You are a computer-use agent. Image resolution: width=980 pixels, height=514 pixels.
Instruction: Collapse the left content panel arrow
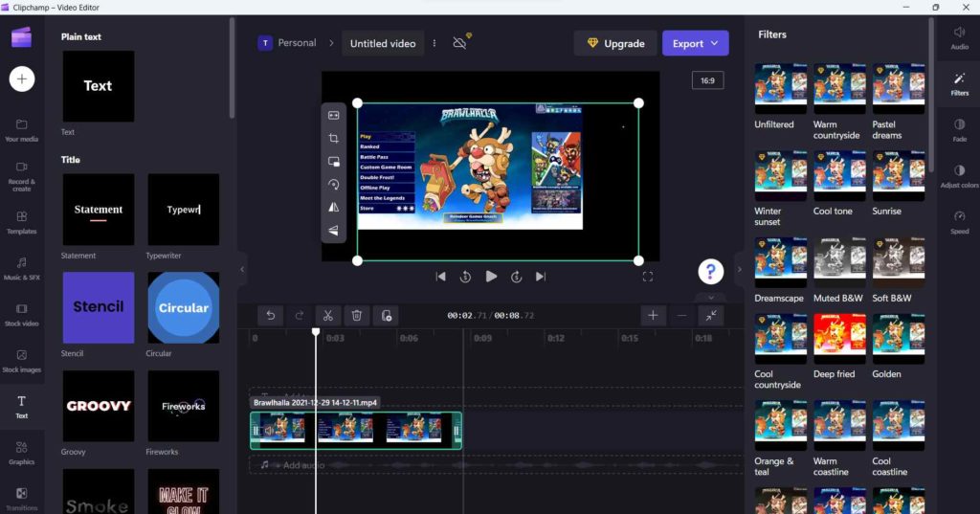[242, 270]
